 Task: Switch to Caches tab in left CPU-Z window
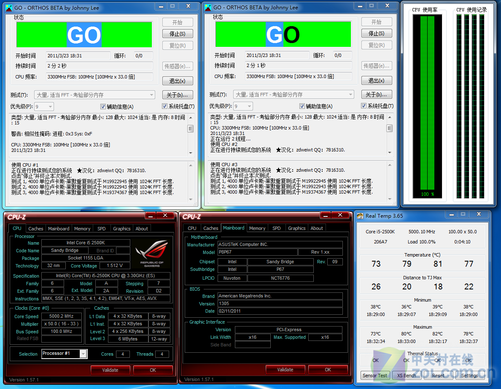pyautogui.click(x=36, y=229)
